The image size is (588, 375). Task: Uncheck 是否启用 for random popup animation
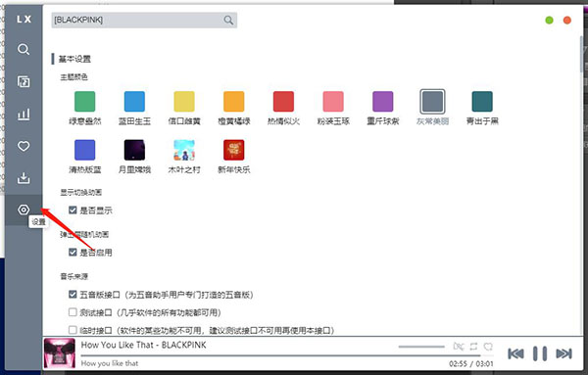pyautogui.click(x=73, y=253)
